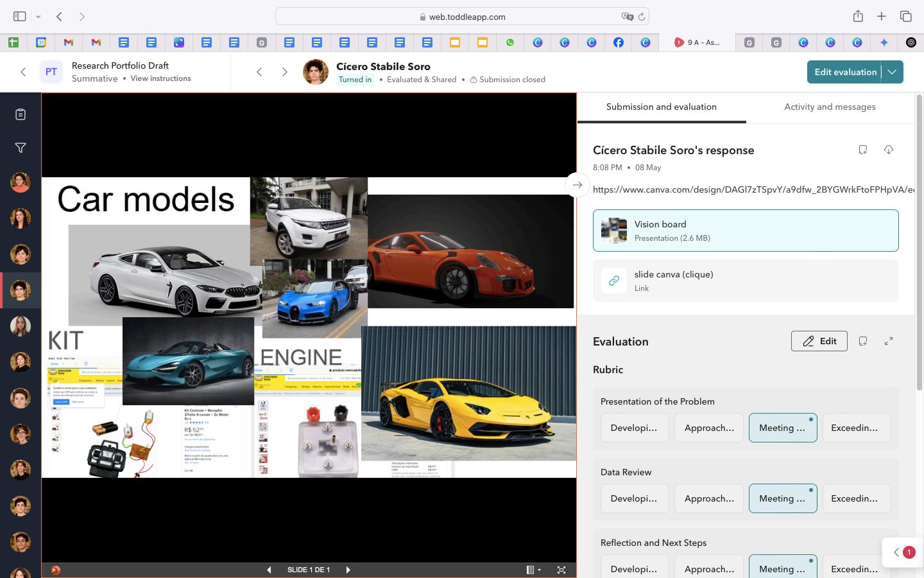Viewport: 924px width, 578px height.
Task: Go to previous slide in viewer
Action: pyautogui.click(x=269, y=570)
